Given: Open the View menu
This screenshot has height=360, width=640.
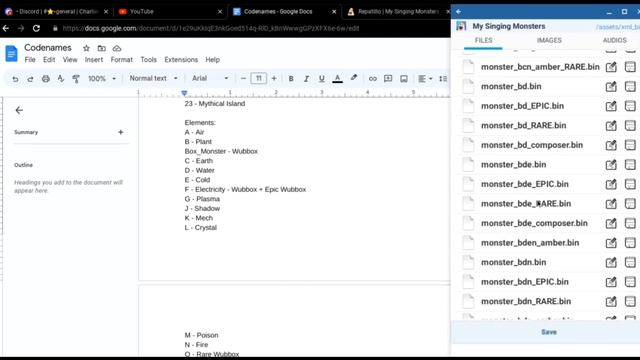Looking at the screenshot, I should coord(70,60).
